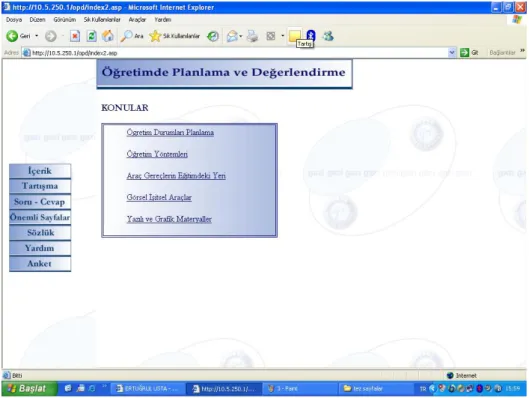
Task: Click the KONULAR heading
Action: click(125, 108)
